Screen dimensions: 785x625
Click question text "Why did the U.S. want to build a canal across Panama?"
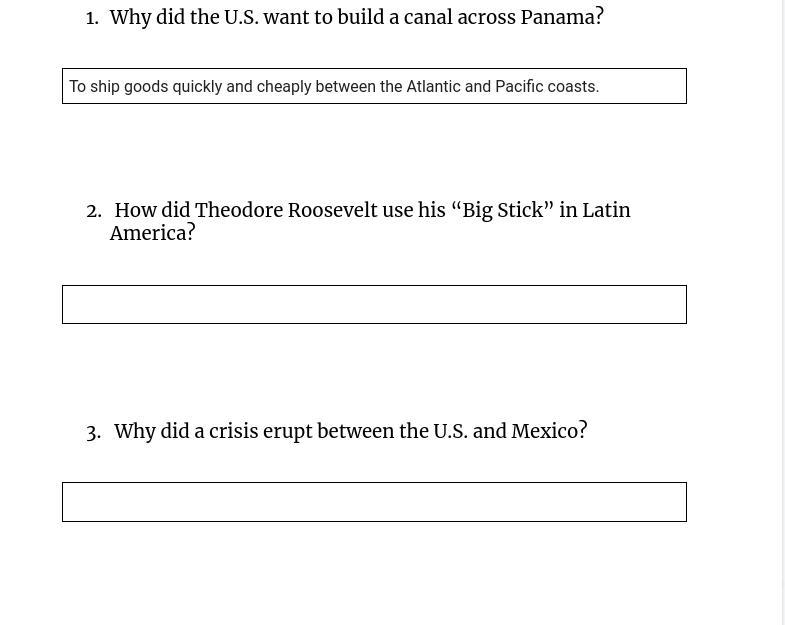point(356,17)
